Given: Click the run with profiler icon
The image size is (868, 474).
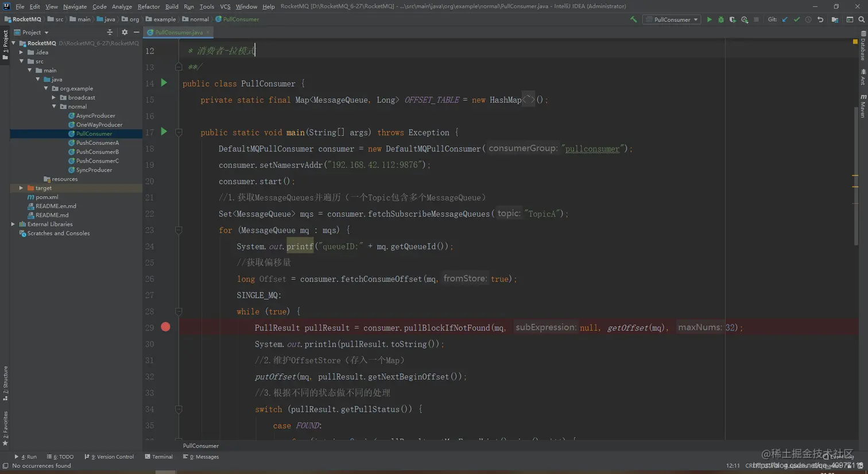Looking at the screenshot, I should [x=745, y=20].
